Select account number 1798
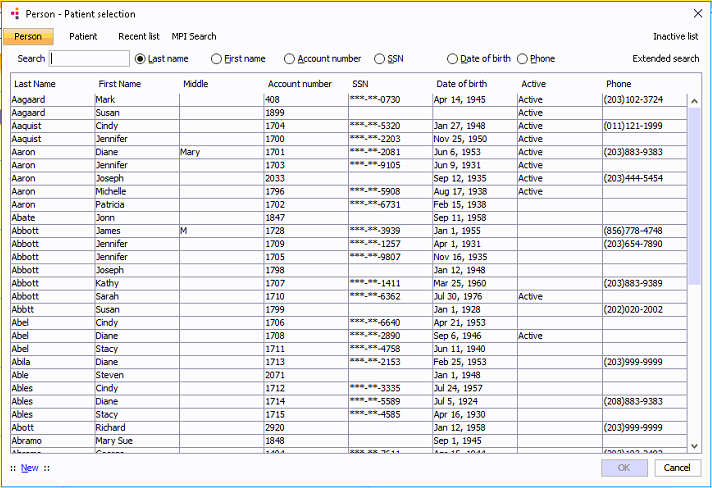 (x=275, y=270)
